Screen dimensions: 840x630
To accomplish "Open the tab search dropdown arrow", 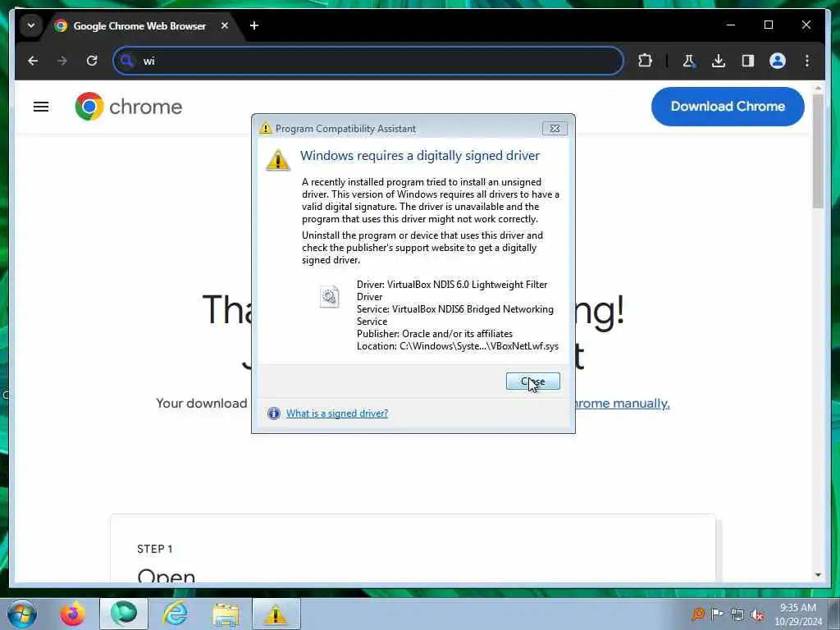I will point(31,25).
